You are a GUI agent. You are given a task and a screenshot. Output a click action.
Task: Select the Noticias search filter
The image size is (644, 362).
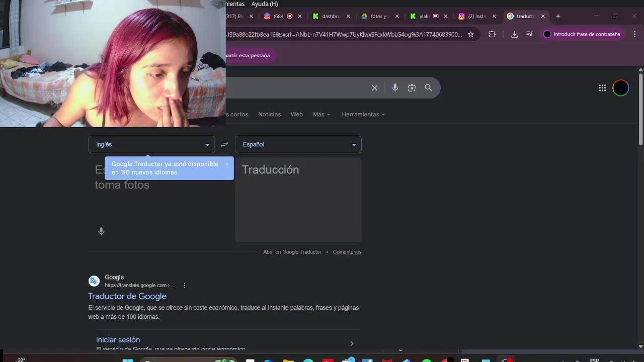click(269, 114)
